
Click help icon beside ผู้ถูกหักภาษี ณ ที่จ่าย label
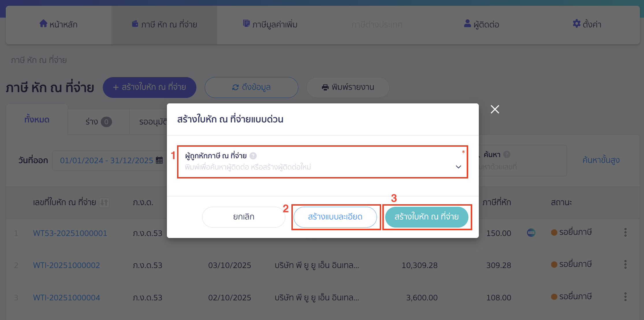(253, 156)
